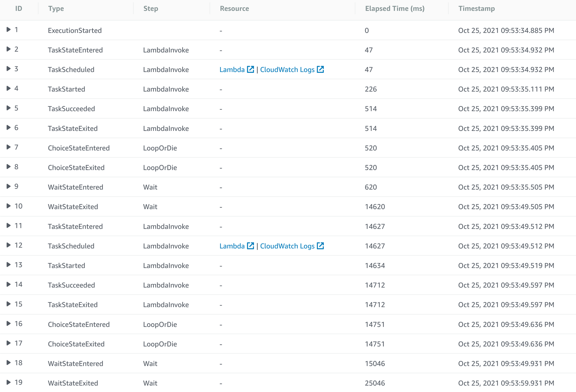The image size is (576, 392).
Task: Expand event 2 TaskStateEntered row
Action: pos(9,49)
